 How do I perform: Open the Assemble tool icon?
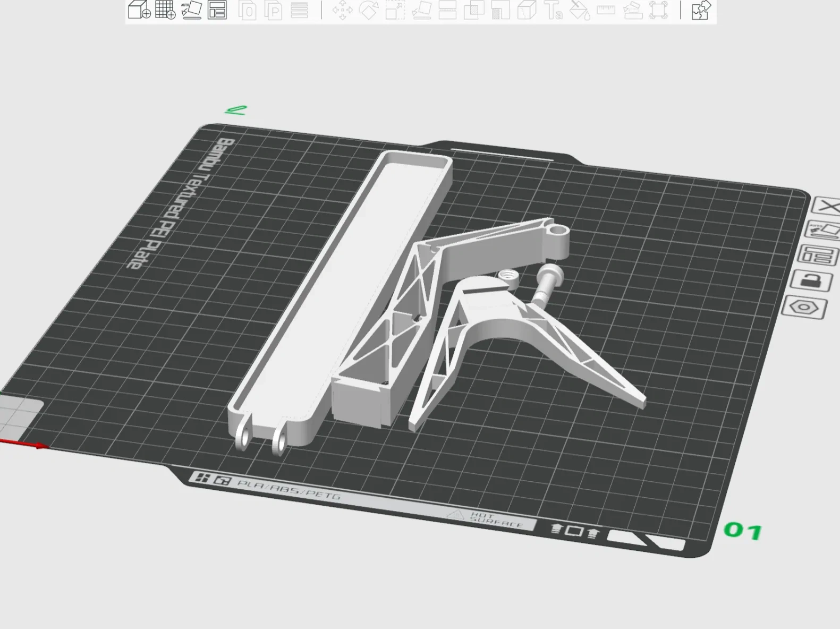pos(632,10)
